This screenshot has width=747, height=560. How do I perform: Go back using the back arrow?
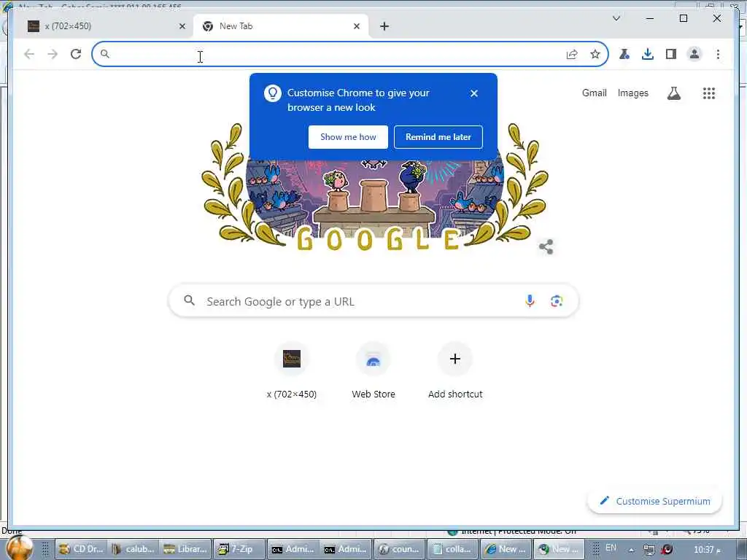[29, 54]
